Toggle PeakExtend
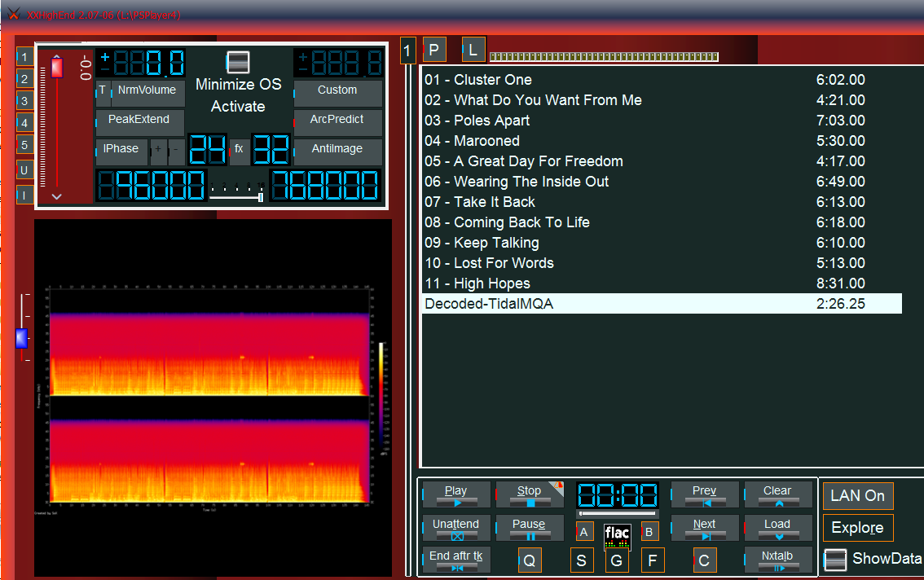This screenshot has width=924, height=580. tap(139, 122)
